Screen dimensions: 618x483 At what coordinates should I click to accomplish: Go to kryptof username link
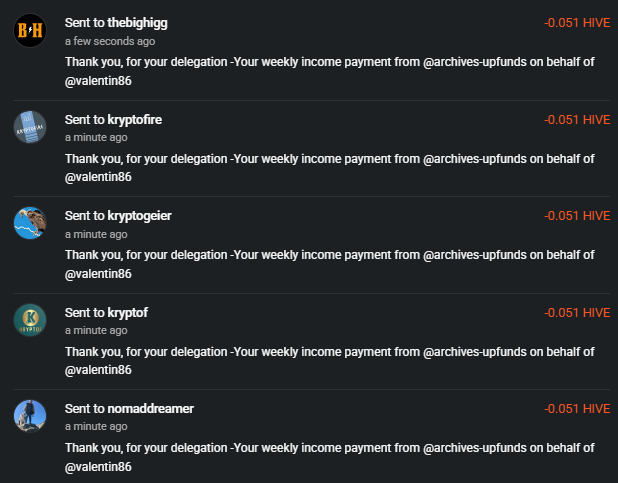(128, 313)
